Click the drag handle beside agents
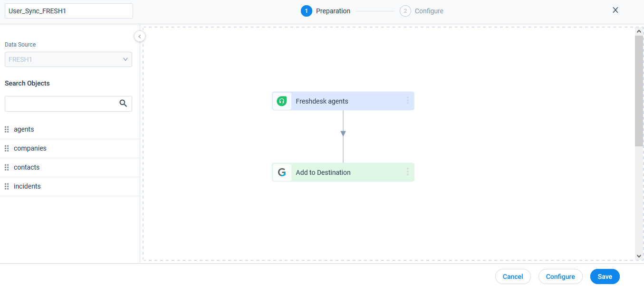This screenshot has width=644, height=286. [7, 130]
